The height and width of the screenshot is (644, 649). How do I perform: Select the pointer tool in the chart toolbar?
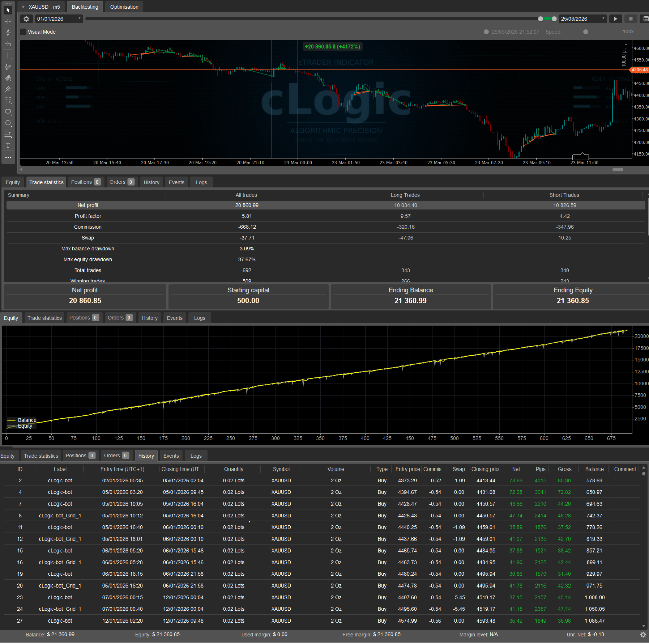coord(8,10)
